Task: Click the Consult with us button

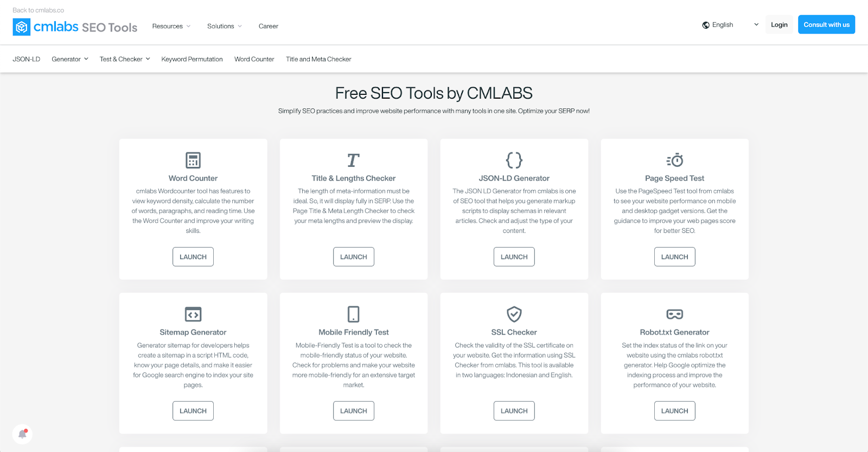Action: pyautogui.click(x=826, y=24)
